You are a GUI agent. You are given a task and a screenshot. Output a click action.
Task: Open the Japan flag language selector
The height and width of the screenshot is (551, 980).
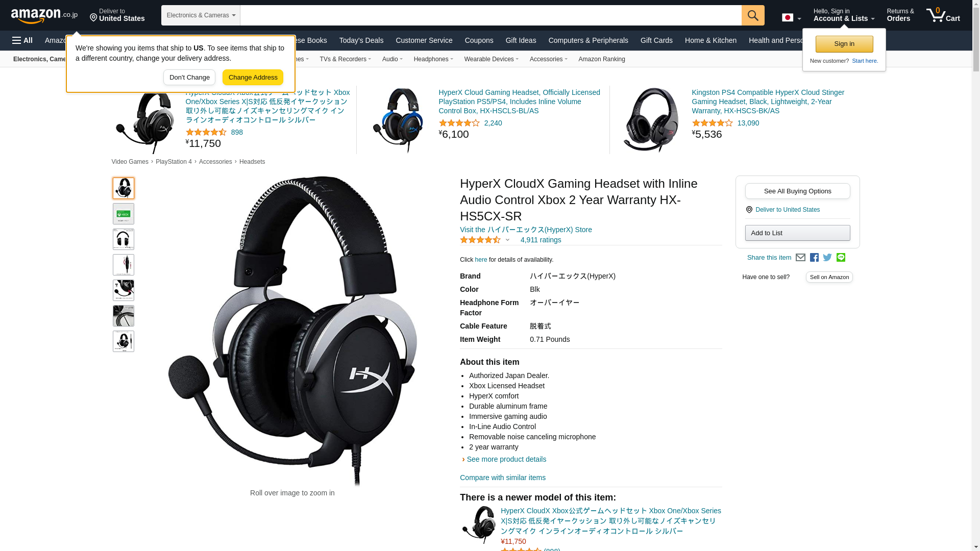pyautogui.click(x=791, y=18)
